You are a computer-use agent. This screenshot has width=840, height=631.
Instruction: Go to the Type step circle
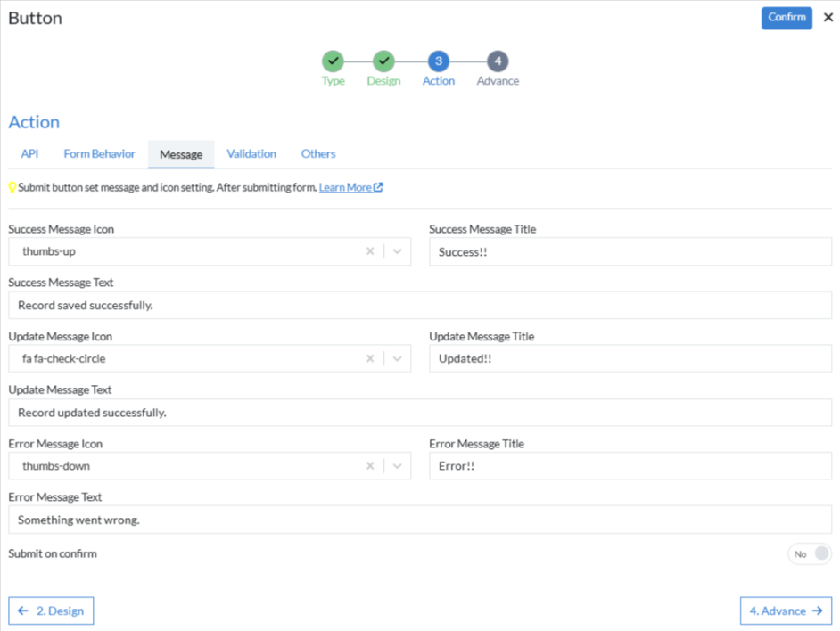click(x=333, y=61)
